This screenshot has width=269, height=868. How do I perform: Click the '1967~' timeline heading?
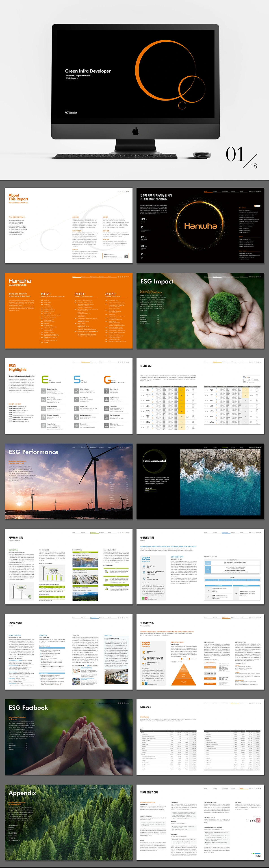pos(46,294)
